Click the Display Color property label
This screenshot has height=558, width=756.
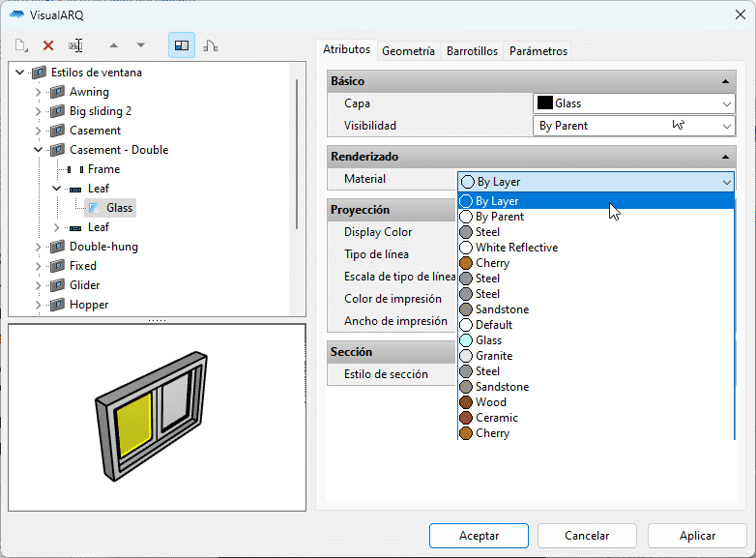[378, 232]
